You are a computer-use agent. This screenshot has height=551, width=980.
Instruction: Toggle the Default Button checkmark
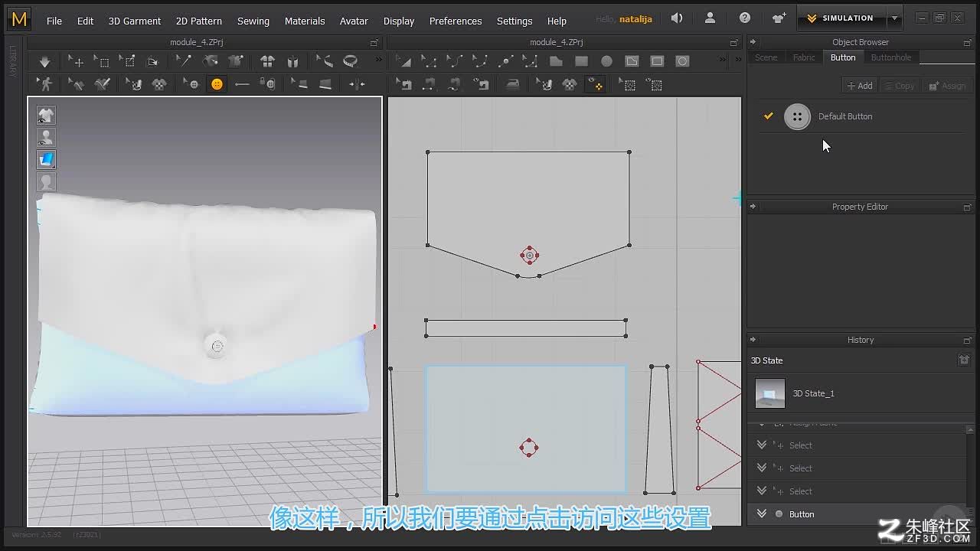point(769,116)
